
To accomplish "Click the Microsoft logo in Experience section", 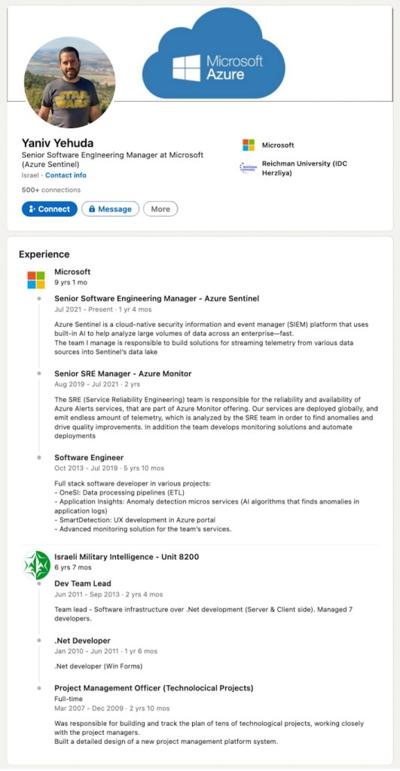I will click(36, 280).
